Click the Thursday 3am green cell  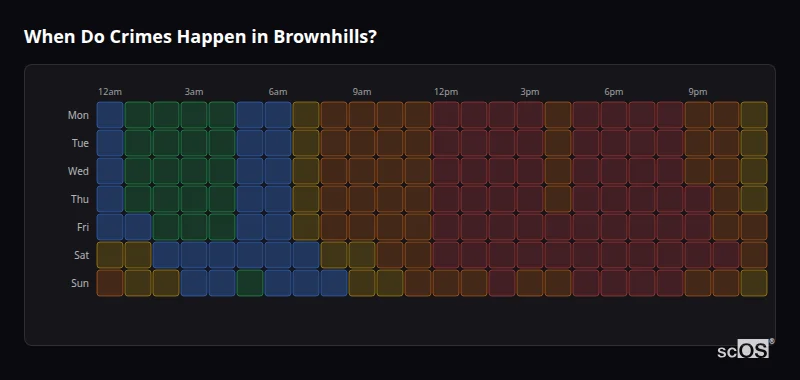[x=194, y=199]
